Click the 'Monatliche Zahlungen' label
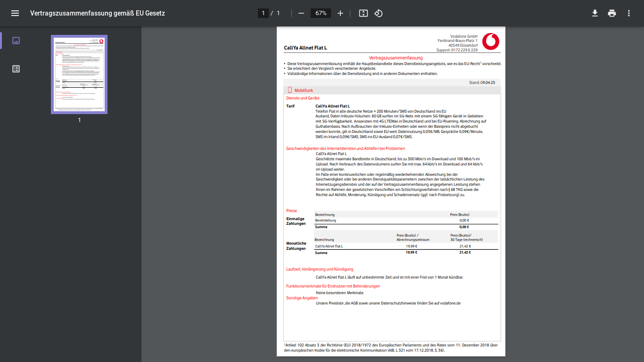644x362 pixels. pos(296,246)
